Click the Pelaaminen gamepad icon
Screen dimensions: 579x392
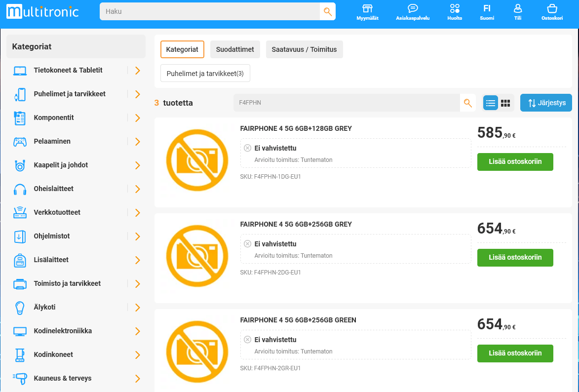coord(20,142)
